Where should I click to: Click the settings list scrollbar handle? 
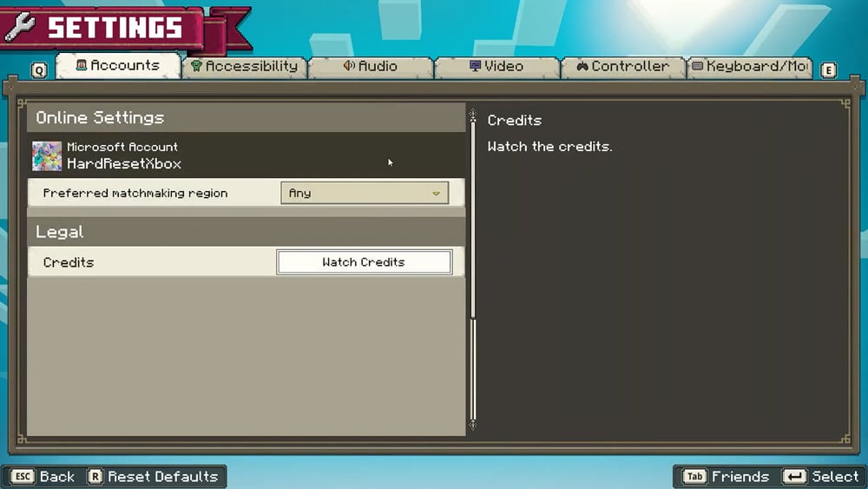473,221
